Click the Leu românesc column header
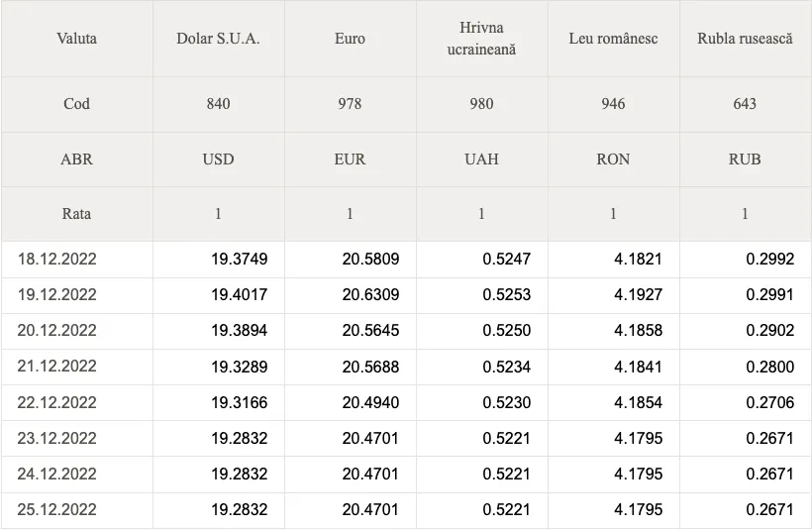The image size is (812, 530). (x=613, y=39)
